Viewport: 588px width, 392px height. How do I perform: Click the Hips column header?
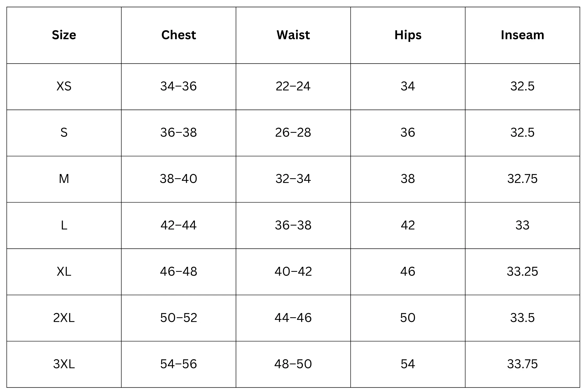(x=408, y=35)
